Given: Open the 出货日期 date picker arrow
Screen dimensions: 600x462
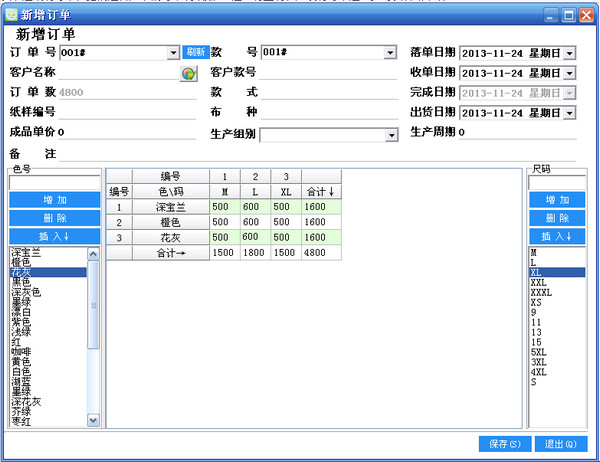Looking at the screenshot, I should (x=570, y=113).
